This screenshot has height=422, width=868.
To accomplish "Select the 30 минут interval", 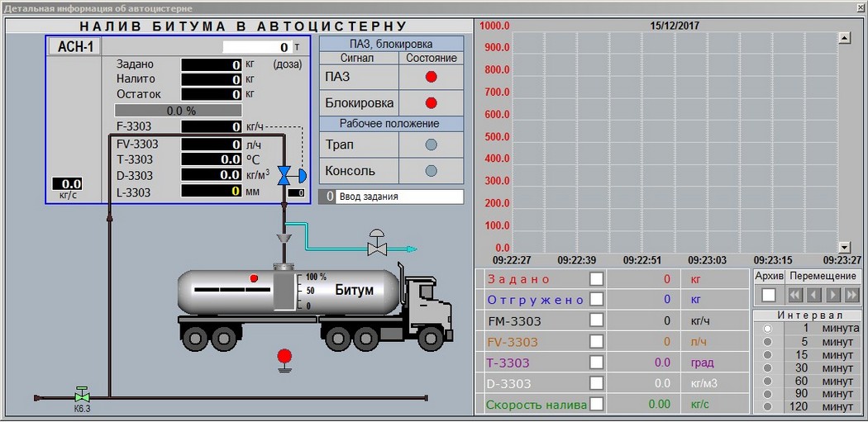I will 767,367.
